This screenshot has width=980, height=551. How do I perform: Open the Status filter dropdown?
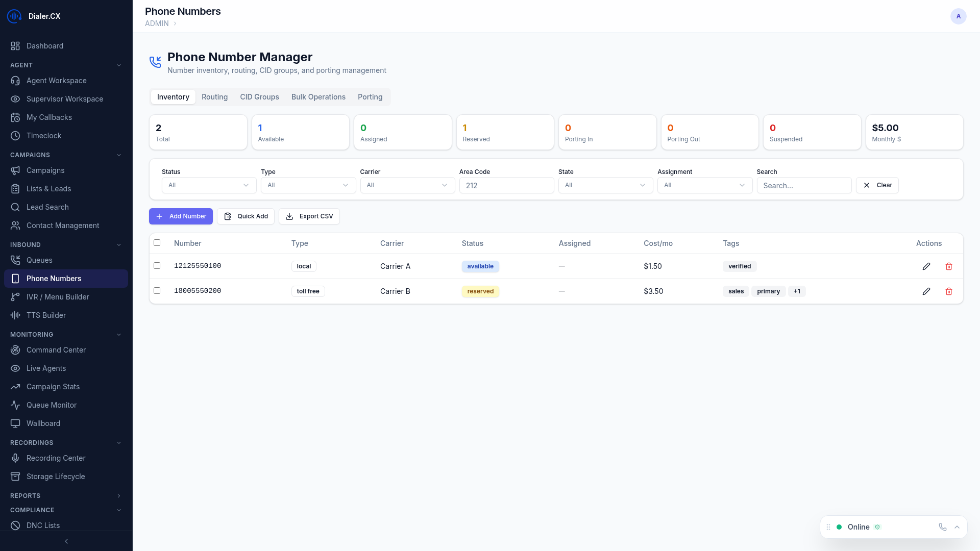coord(208,185)
